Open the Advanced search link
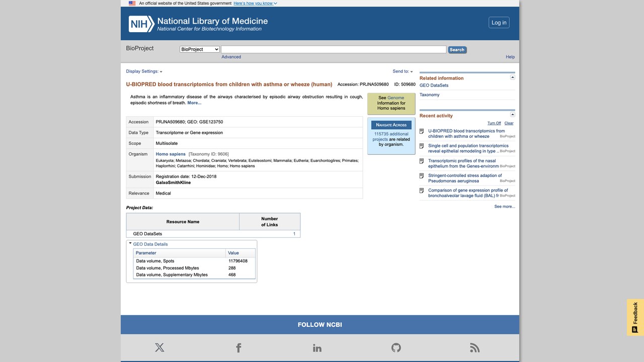 tap(231, 57)
